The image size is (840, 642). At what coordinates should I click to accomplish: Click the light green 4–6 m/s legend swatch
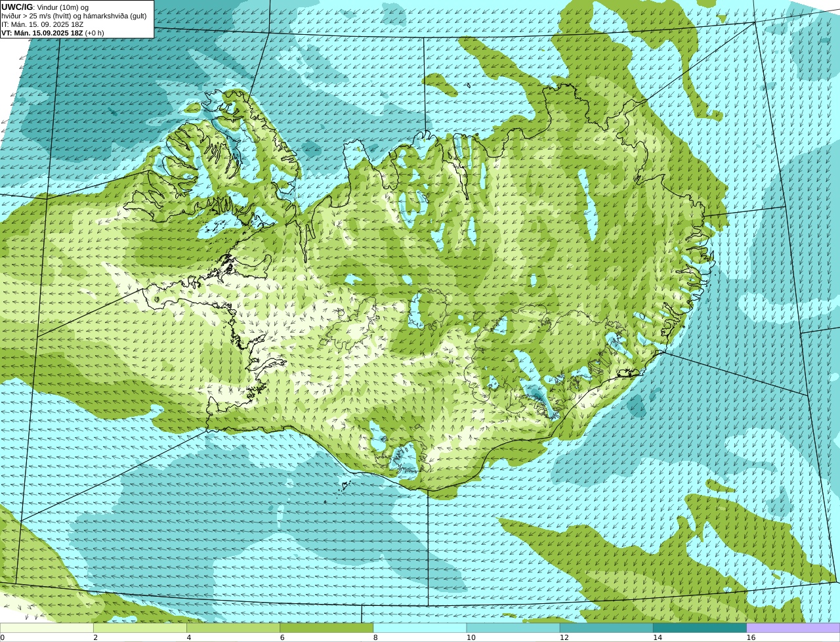[233, 628]
